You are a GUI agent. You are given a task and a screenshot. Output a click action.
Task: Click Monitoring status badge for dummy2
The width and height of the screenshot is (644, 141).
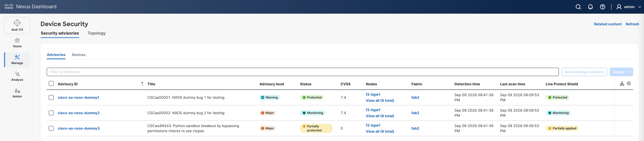click(x=312, y=113)
